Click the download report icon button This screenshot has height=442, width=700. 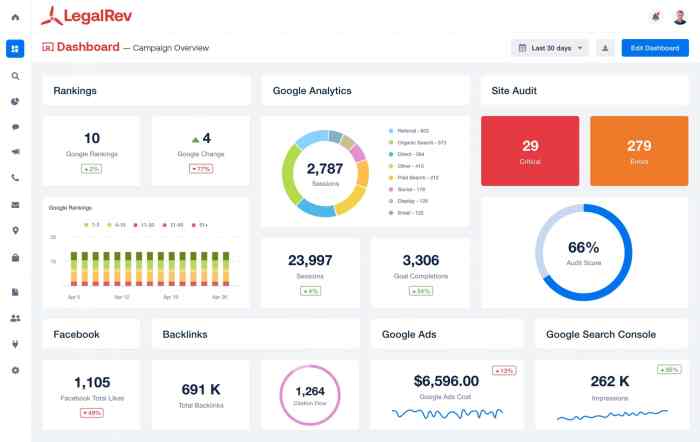click(605, 48)
